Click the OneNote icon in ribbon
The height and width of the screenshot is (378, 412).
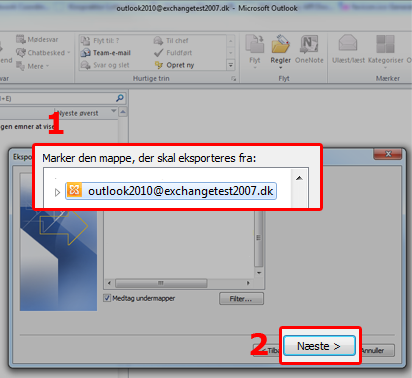(x=309, y=44)
